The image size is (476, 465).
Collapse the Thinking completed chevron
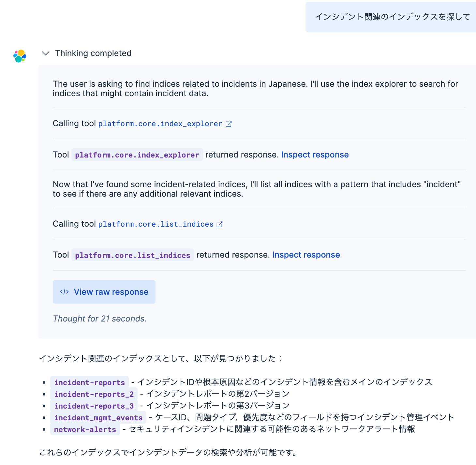(46, 53)
